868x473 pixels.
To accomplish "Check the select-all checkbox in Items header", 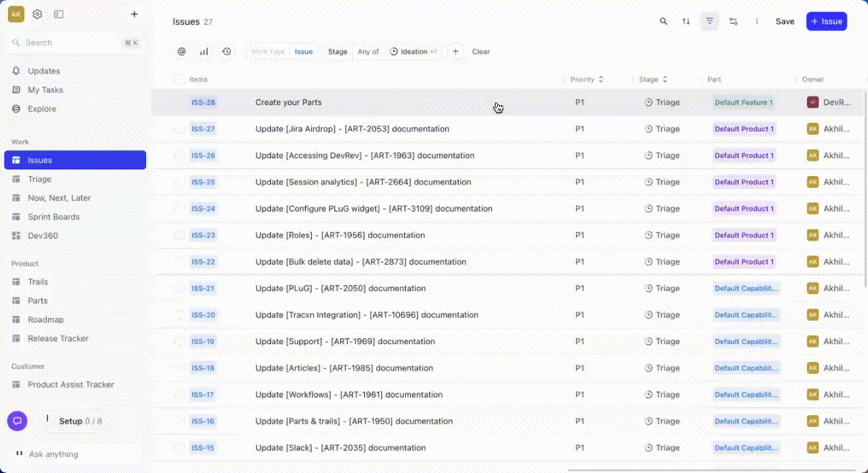I will tap(180, 79).
